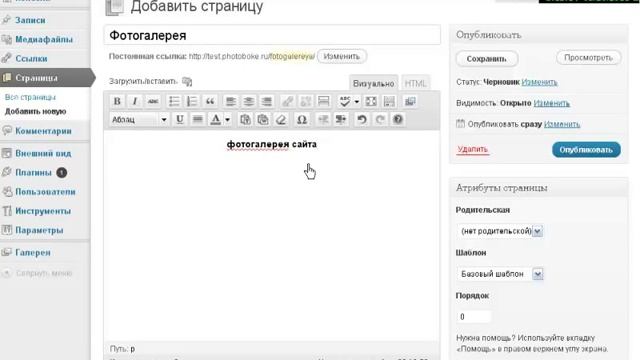
Task: Undo the last action
Action: [x=362, y=120]
